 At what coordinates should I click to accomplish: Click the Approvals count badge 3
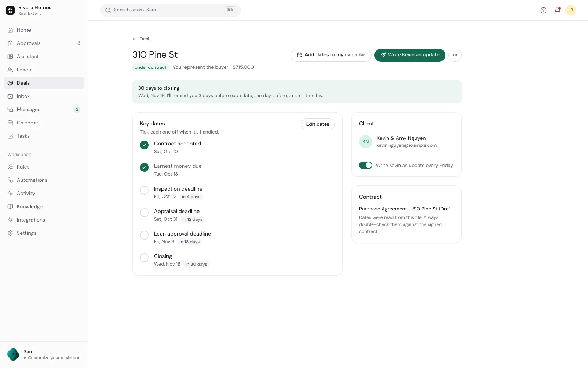pyautogui.click(x=79, y=43)
